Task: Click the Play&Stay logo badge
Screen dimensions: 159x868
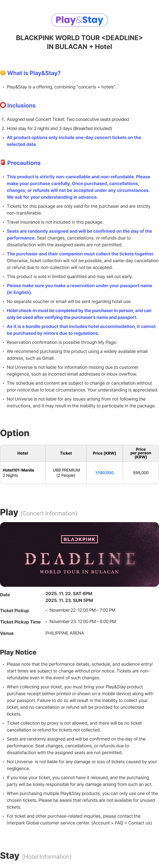Action: pos(79,20)
